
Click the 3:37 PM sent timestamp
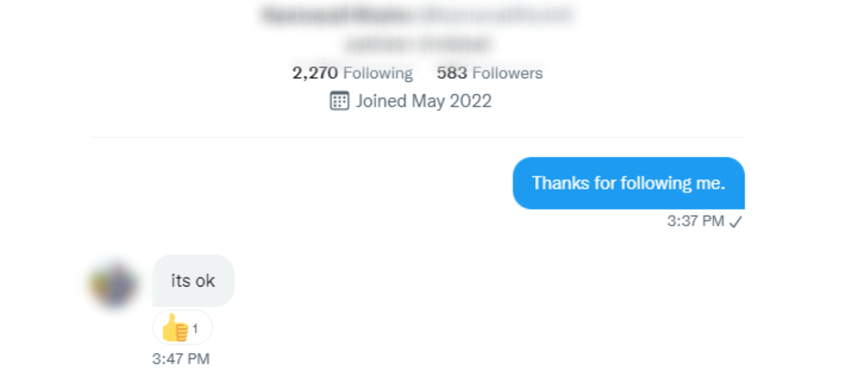tap(696, 221)
